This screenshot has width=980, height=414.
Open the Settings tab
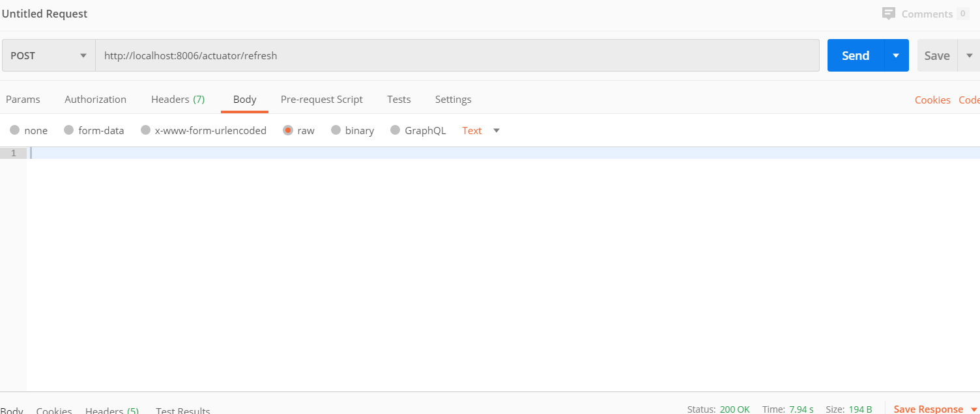tap(453, 100)
